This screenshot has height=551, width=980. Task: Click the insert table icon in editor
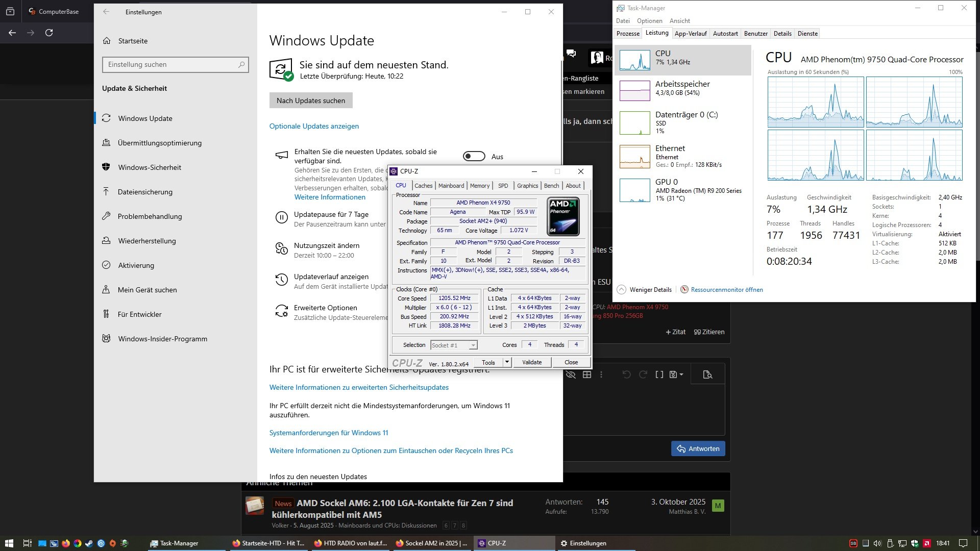[x=587, y=374]
